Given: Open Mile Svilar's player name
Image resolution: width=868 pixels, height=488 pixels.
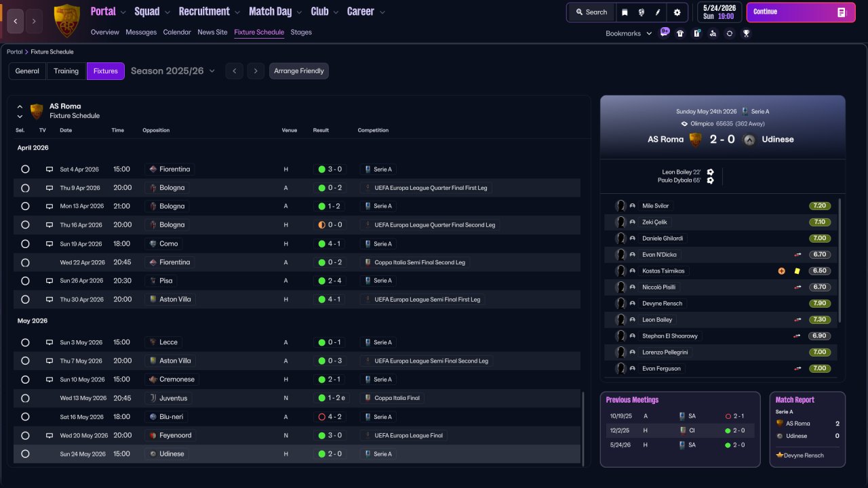Looking at the screenshot, I should click(x=656, y=206).
